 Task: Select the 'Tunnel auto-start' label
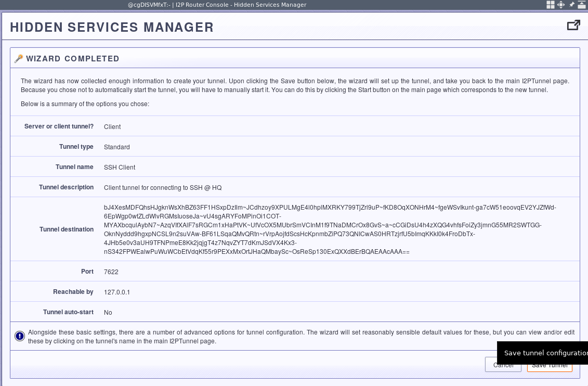pos(68,312)
